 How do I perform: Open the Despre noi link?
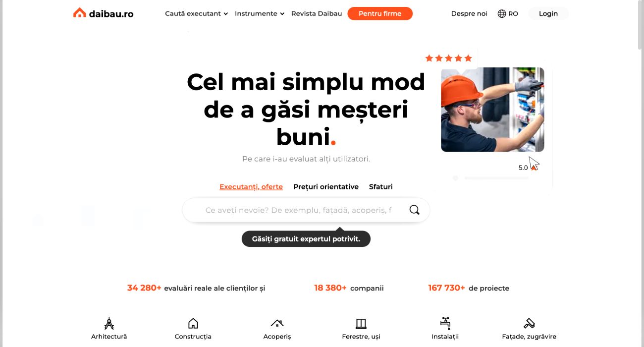tap(469, 14)
